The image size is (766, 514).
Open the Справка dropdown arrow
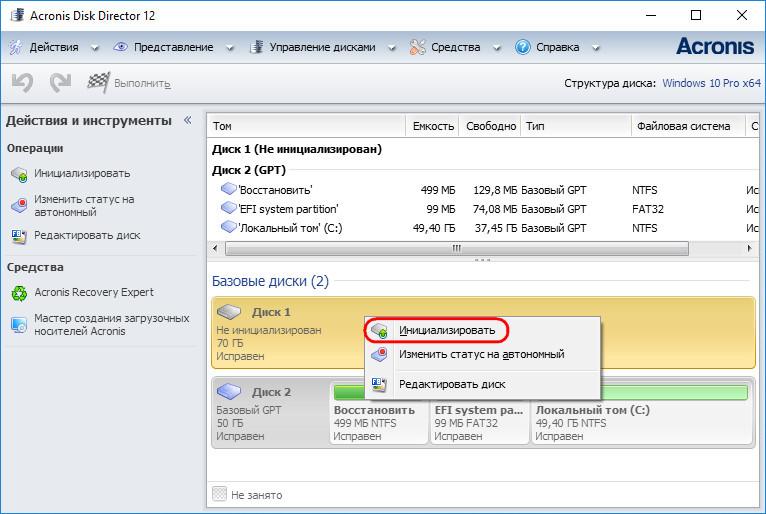point(596,48)
